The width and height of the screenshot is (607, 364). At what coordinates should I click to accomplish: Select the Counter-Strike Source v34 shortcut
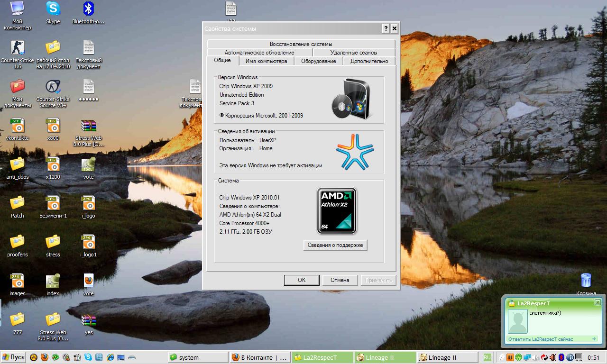tap(53, 93)
